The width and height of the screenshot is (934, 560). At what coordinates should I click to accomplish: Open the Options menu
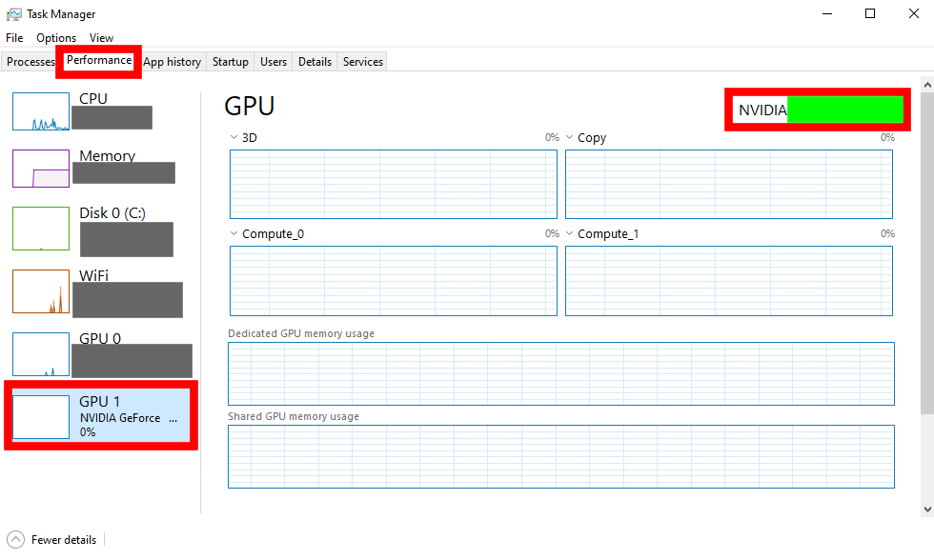(x=56, y=37)
